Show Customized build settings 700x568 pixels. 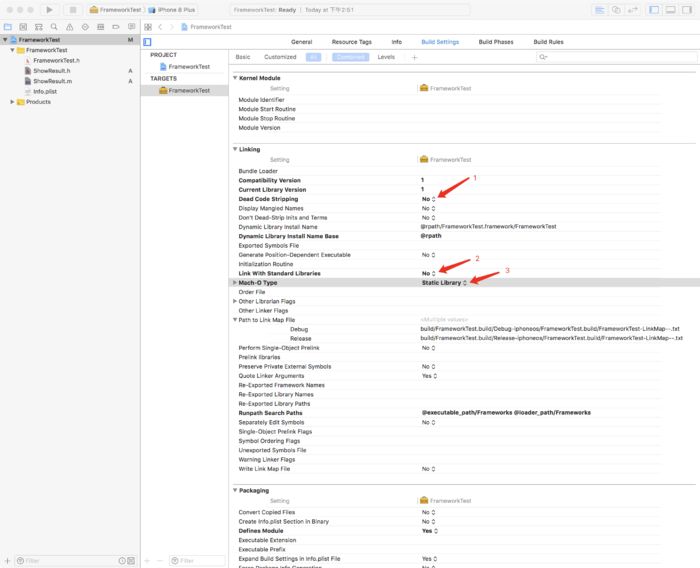pyautogui.click(x=280, y=57)
